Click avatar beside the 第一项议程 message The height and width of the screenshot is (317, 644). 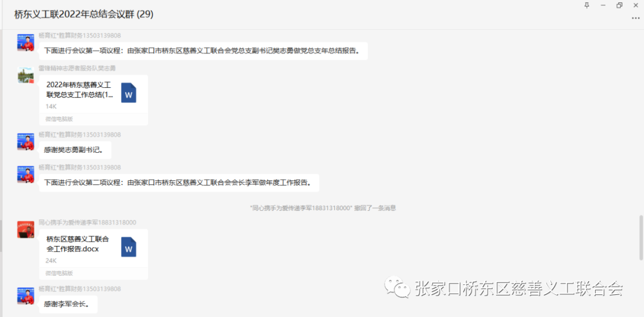(26, 42)
